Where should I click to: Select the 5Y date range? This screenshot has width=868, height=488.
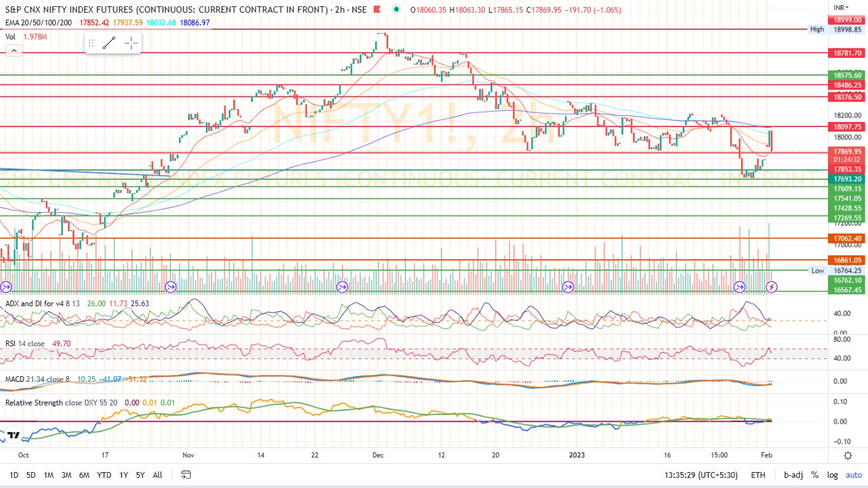pyautogui.click(x=140, y=475)
